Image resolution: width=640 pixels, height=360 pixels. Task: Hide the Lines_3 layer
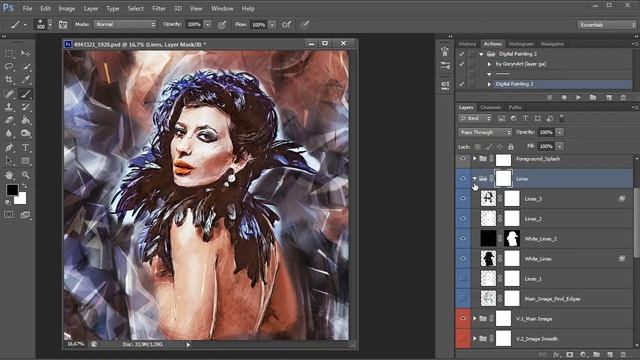click(x=463, y=199)
